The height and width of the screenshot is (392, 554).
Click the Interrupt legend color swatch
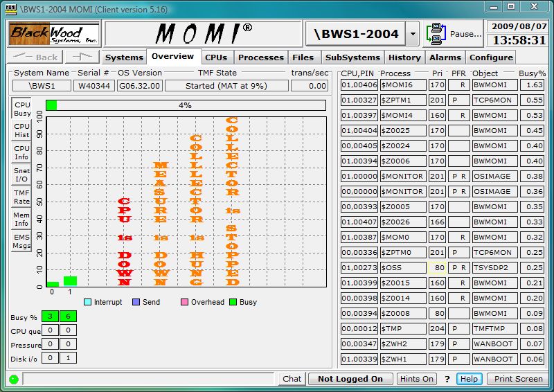[x=88, y=302]
